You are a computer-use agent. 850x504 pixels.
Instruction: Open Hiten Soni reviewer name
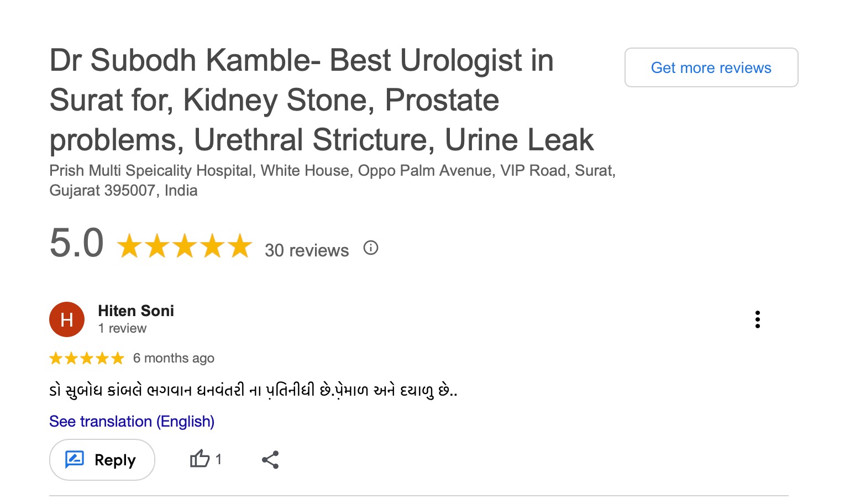[x=136, y=311]
